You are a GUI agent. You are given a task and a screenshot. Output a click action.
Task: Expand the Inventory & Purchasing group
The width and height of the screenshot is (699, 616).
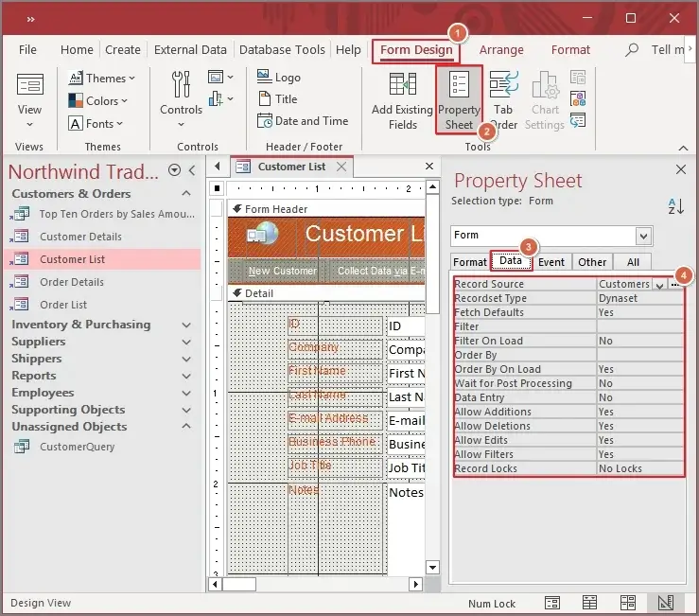coord(186,325)
